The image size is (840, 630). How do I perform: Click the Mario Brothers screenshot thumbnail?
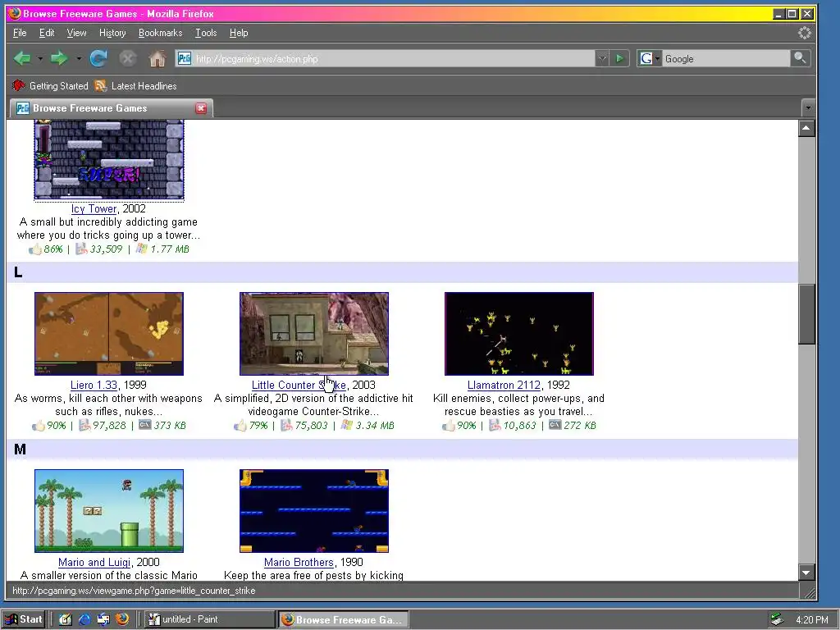coord(314,511)
